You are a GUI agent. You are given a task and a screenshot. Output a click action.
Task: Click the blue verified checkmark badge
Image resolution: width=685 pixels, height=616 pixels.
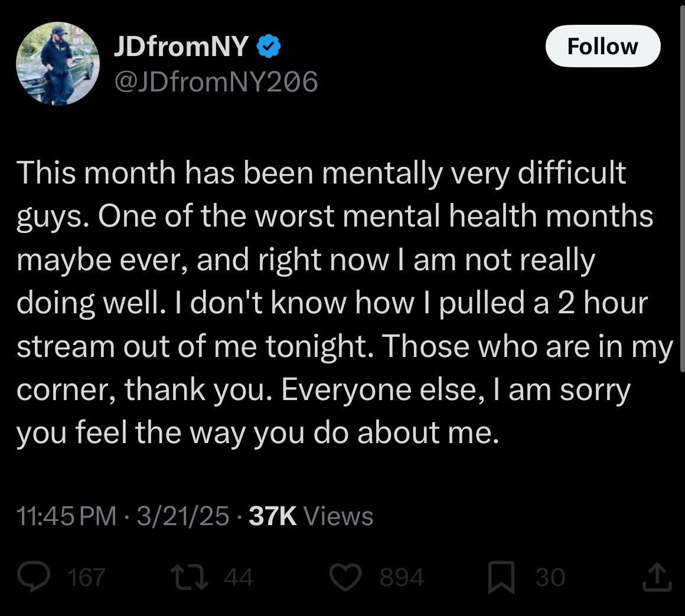tap(268, 47)
